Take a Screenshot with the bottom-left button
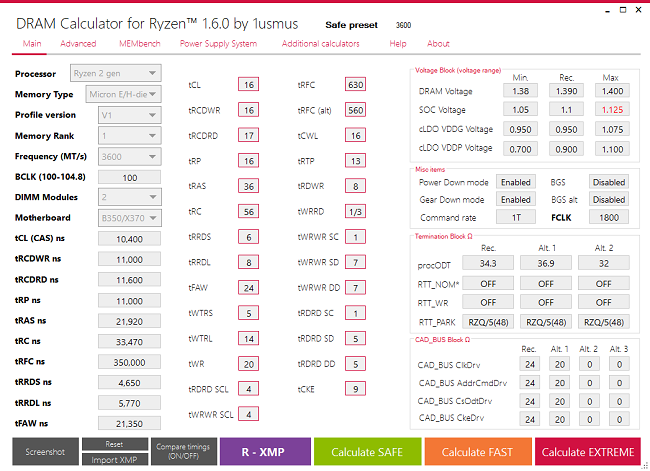Image resolution: width=650 pixels, height=471 pixels. [45, 452]
